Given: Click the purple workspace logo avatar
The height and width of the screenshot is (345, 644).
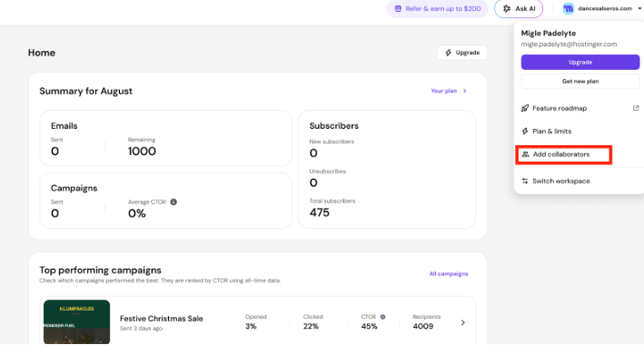Looking at the screenshot, I should coord(568,9).
